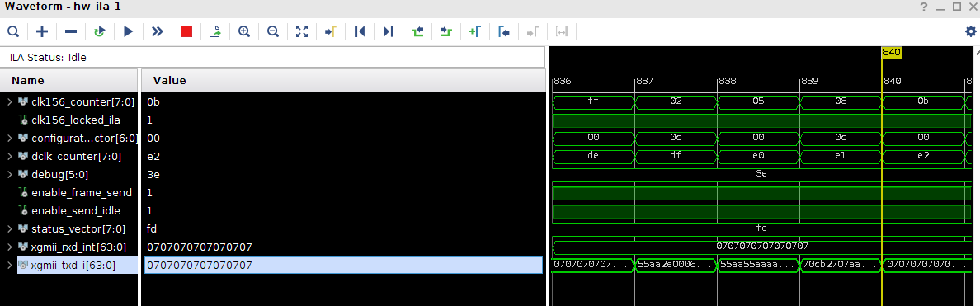Run trigger immediately with the double-arrow icon
The height and width of the screenshot is (306, 980).
click(158, 31)
